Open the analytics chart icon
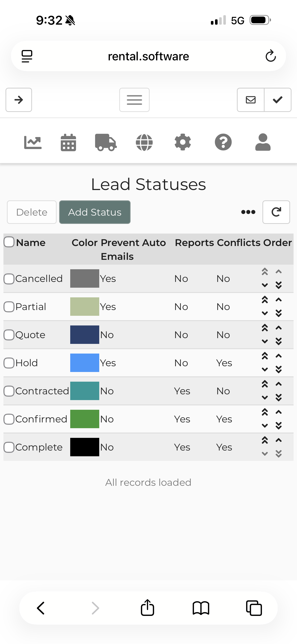The height and width of the screenshot is (644, 297). point(33,143)
